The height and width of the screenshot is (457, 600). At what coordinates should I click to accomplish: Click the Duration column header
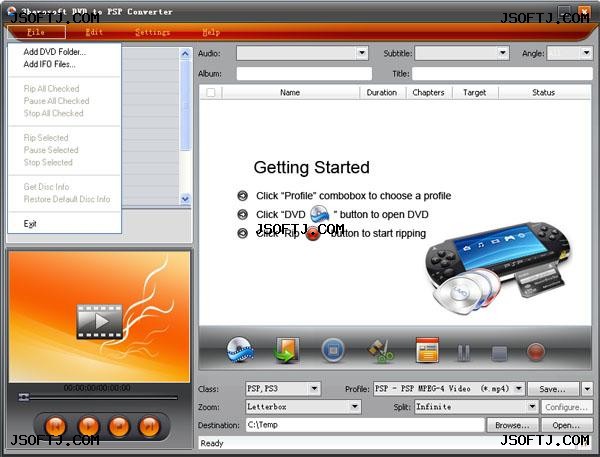[x=382, y=92]
